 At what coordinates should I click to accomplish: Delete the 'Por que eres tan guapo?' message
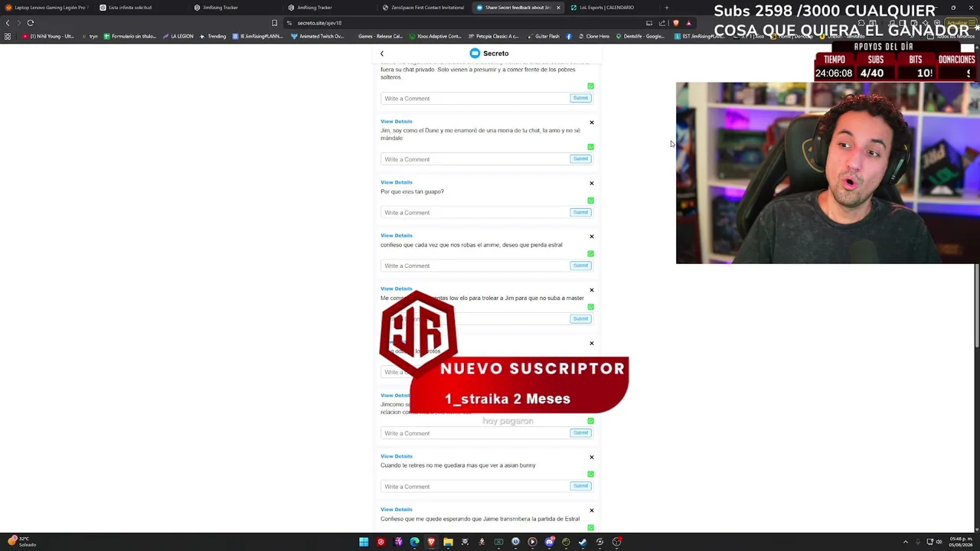(591, 183)
